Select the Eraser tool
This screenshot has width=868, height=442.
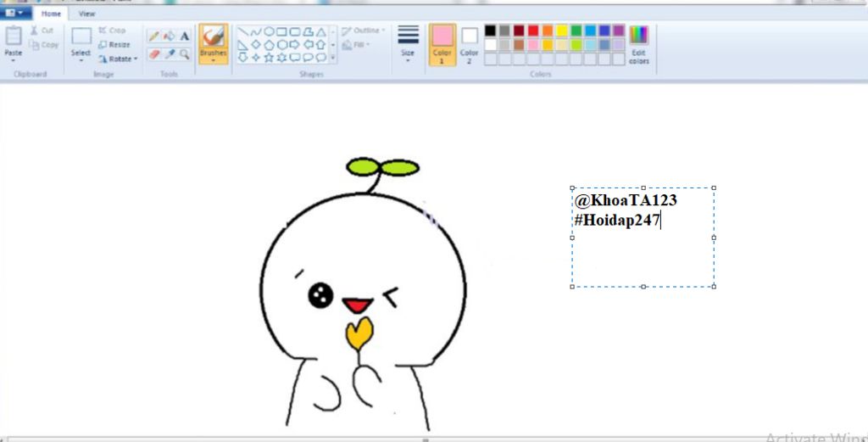154,53
